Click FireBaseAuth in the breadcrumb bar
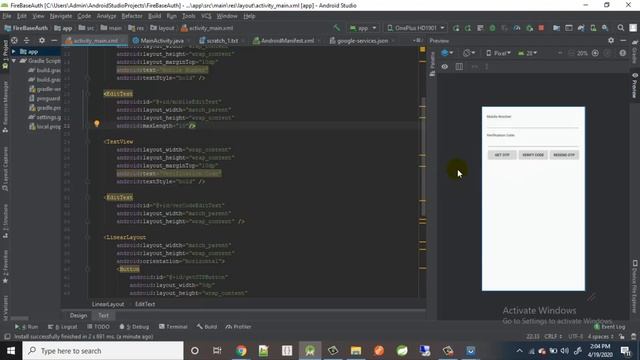This screenshot has height=360, width=640. pyautogui.click(x=26, y=28)
